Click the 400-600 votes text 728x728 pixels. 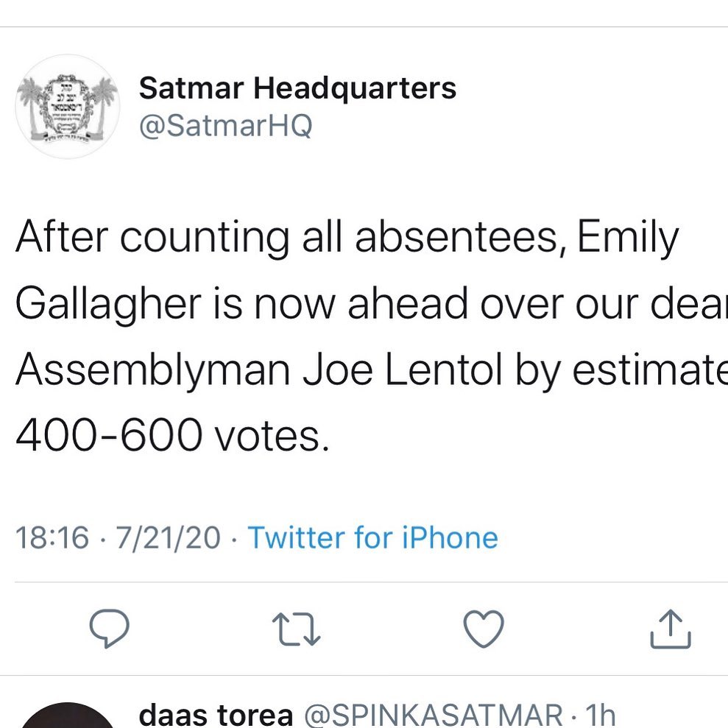point(169,438)
